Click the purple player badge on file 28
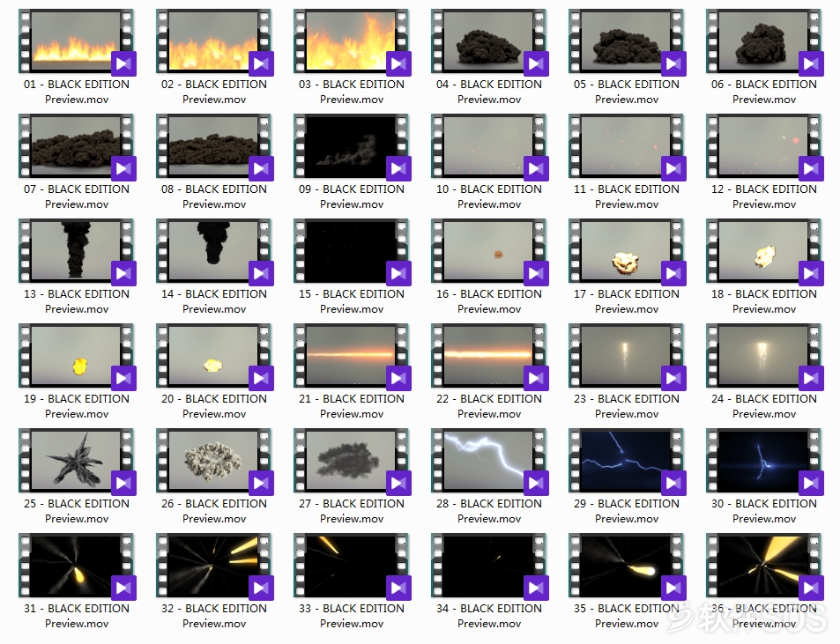 pyautogui.click(x=536, y=484)
